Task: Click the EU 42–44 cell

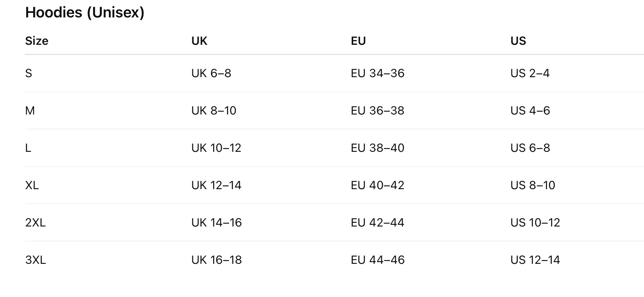Action: [x=377, y=223]
